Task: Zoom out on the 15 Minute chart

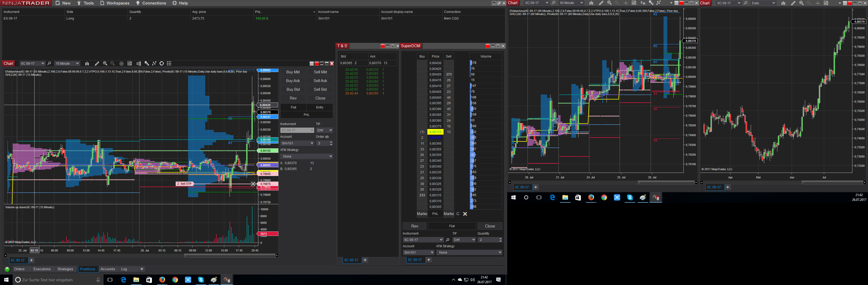Action: 113,64
